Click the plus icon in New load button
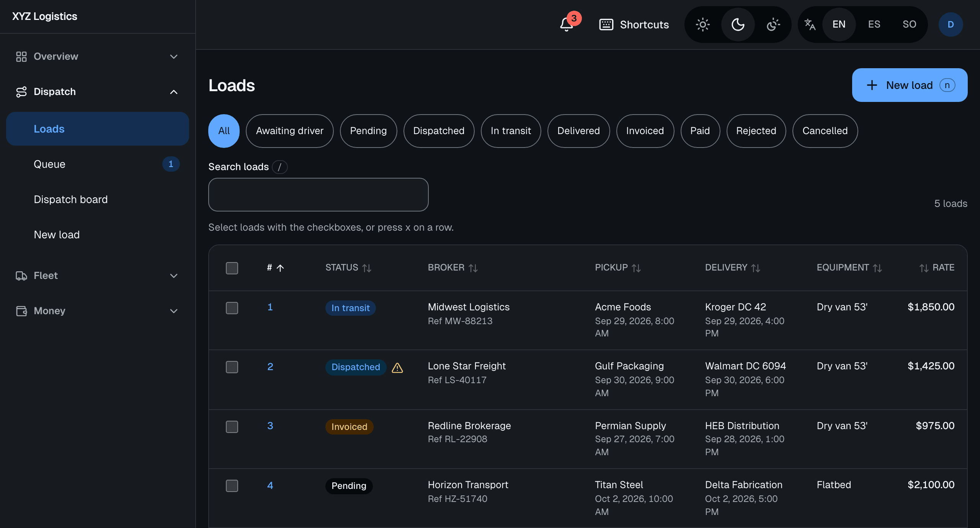The image size is (980, 528). pos(872,85)
